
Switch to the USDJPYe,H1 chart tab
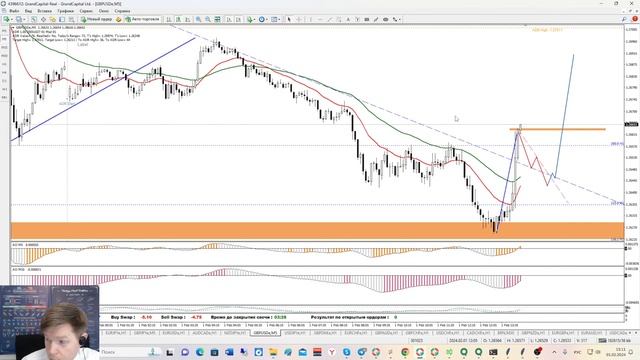[x=294, y=333]
